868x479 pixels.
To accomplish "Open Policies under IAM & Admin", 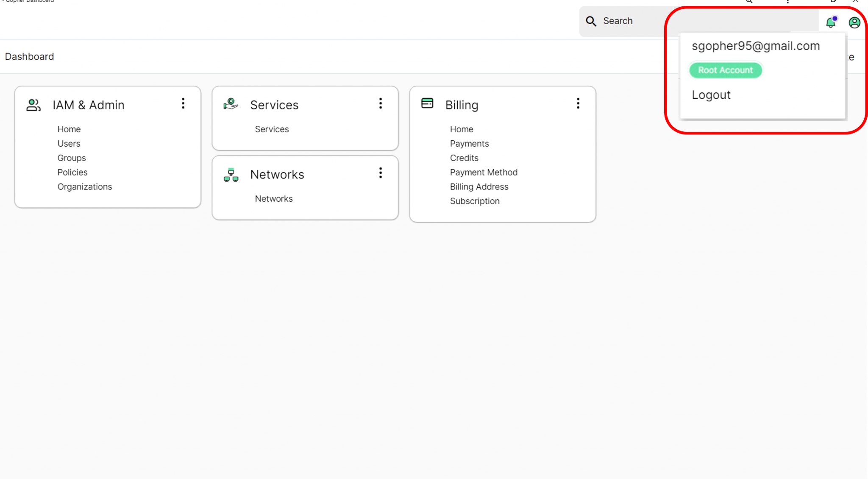I will pyautogui.click(x=72, y=173).
